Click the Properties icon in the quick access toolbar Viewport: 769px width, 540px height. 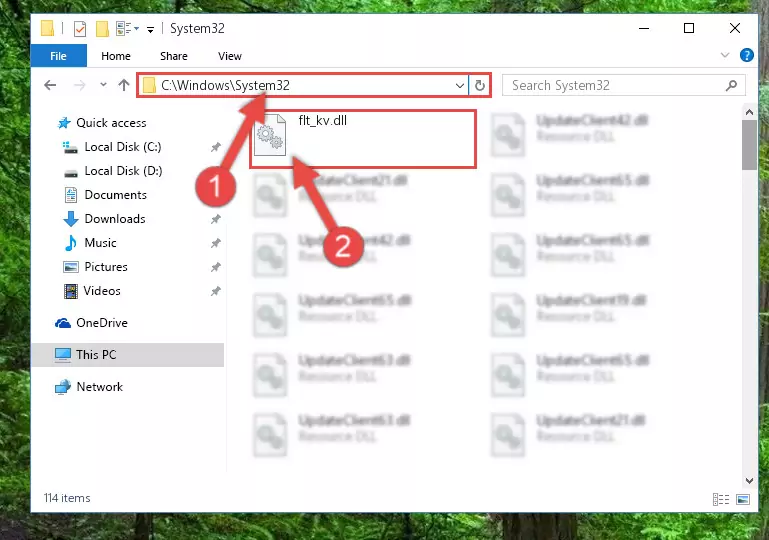coord(80,29)
